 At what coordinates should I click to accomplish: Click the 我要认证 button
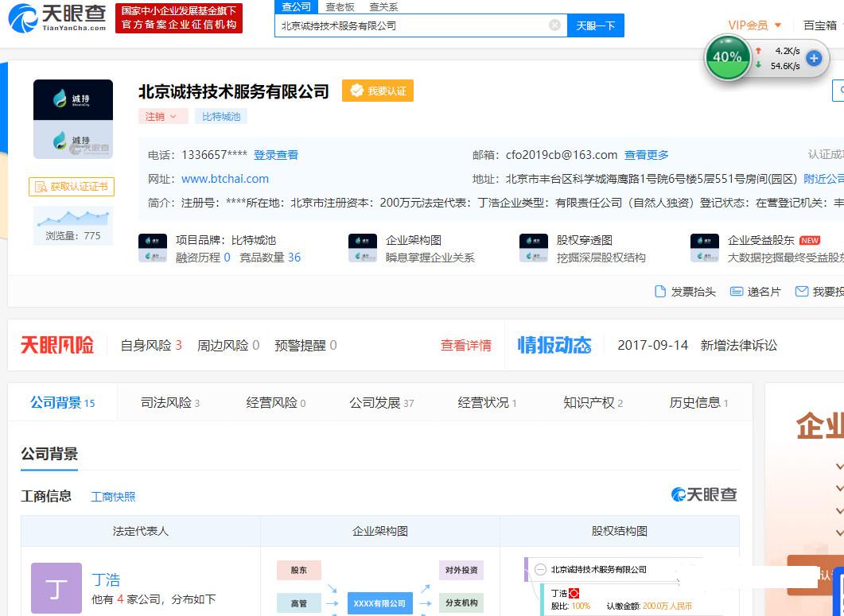pos(378,91)
